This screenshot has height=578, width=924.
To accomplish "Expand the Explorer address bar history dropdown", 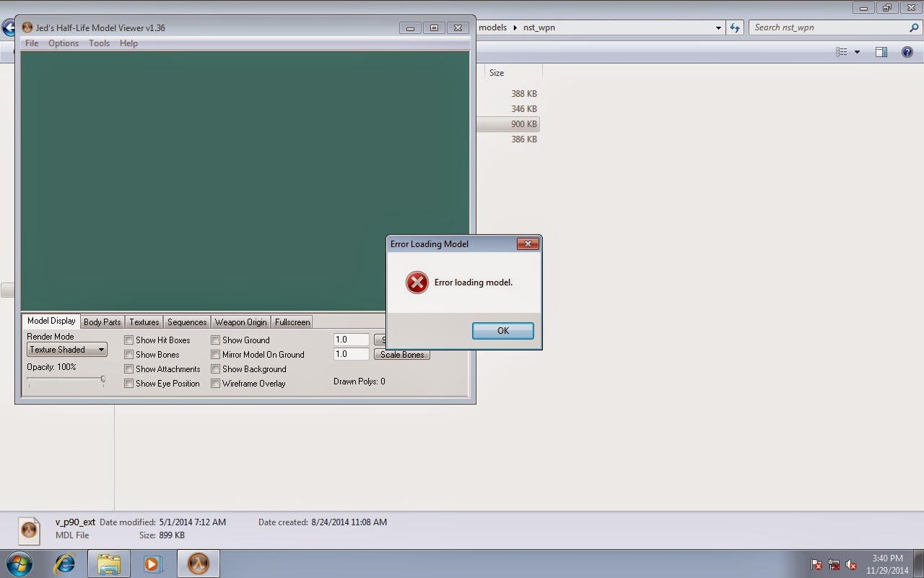I will (x=718, y=27).
